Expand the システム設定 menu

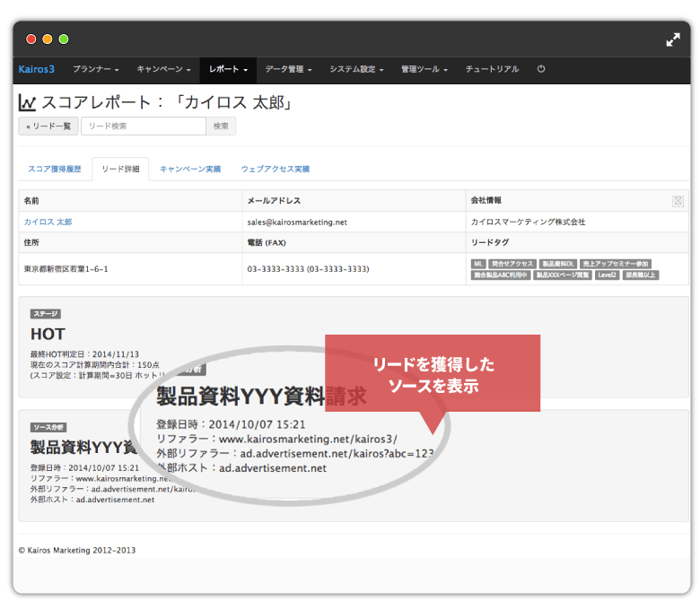[x=356, y=69]
